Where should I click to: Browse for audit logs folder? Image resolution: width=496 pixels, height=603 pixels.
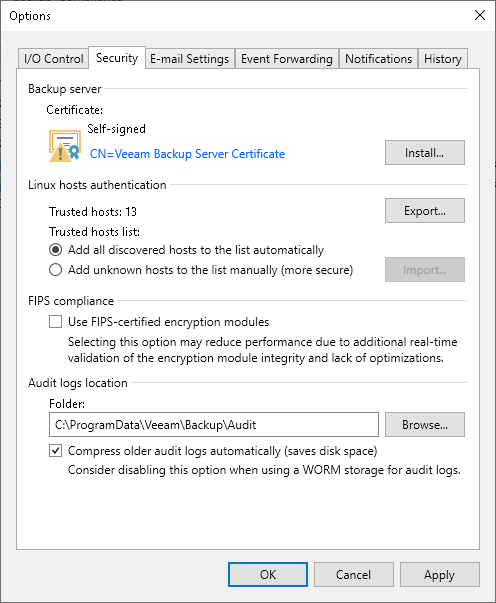click(424, 425)
